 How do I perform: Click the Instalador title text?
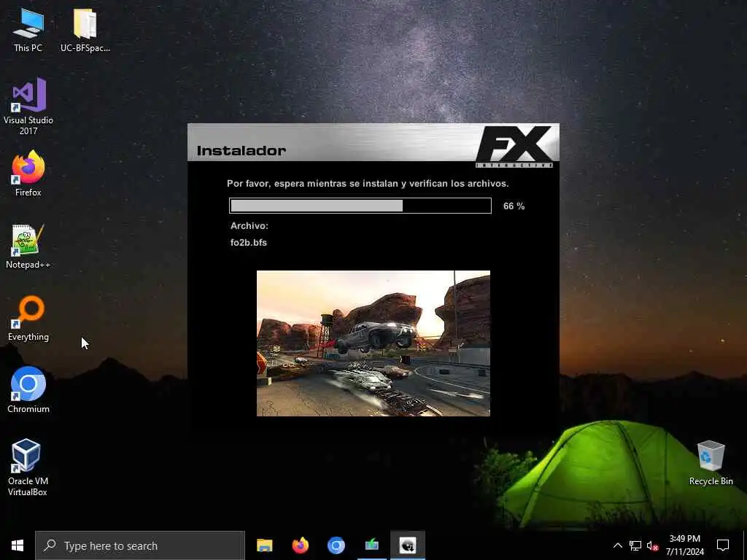click(241, 150)
